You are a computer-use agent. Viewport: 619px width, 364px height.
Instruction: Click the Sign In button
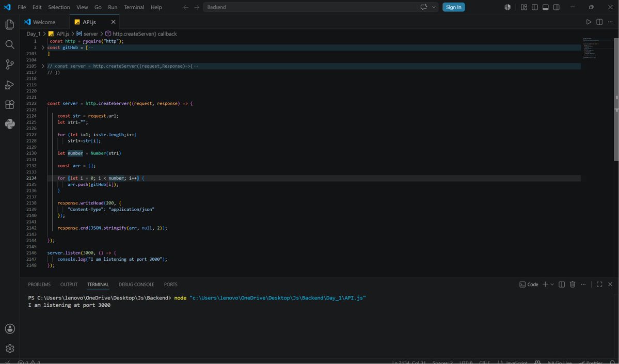coord(454,7)
